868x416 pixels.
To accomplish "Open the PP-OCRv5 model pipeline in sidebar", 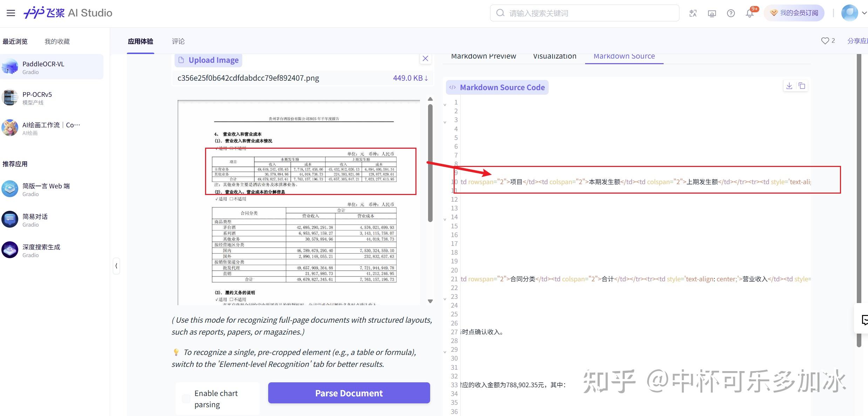I will [x=37, y=98].
